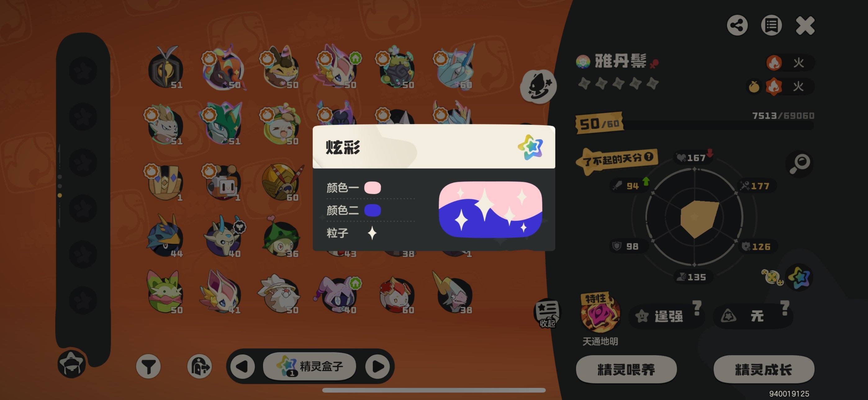Open the share icon
Viewport: 868px width, 400px height.
click(737, 25)
